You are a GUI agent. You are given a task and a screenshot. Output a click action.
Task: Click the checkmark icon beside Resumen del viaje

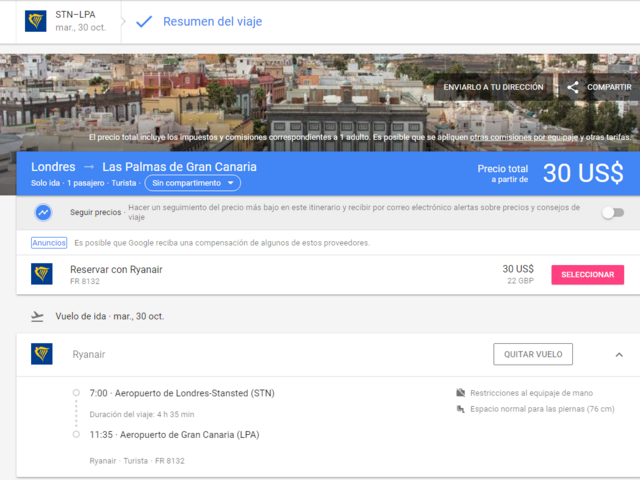[144, 22]
